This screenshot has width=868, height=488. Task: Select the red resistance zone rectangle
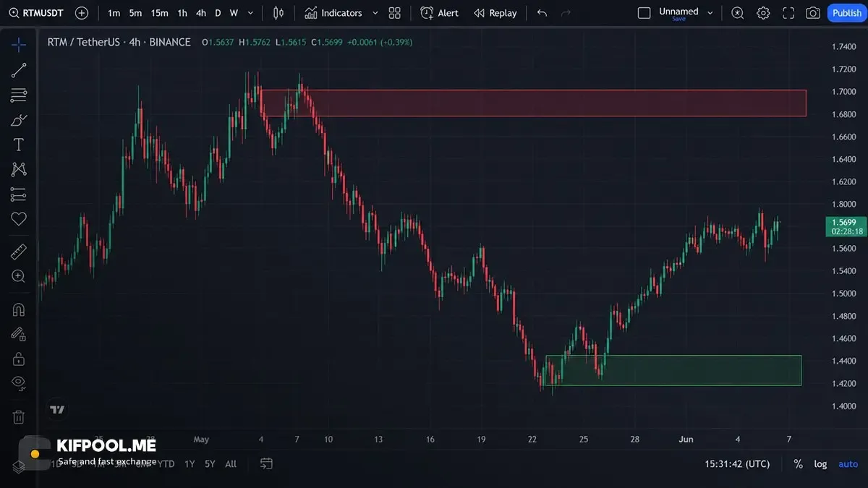[x=533, y=103]
